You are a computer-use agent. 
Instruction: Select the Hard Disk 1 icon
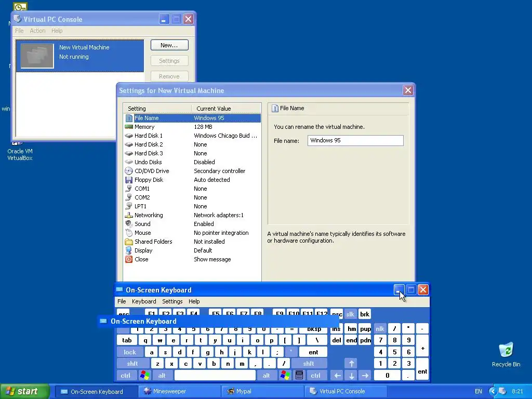click(129, 136)
